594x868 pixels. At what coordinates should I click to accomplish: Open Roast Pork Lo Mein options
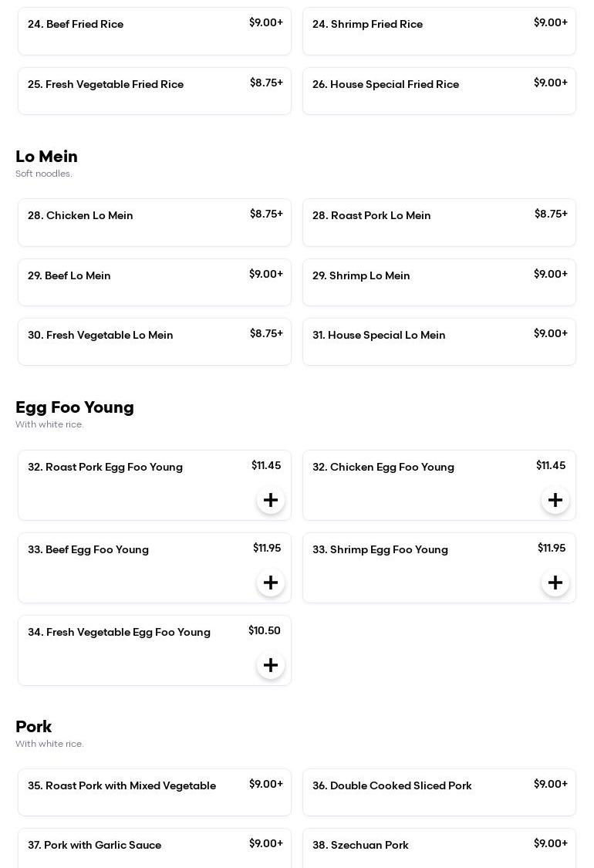(439, 222)
